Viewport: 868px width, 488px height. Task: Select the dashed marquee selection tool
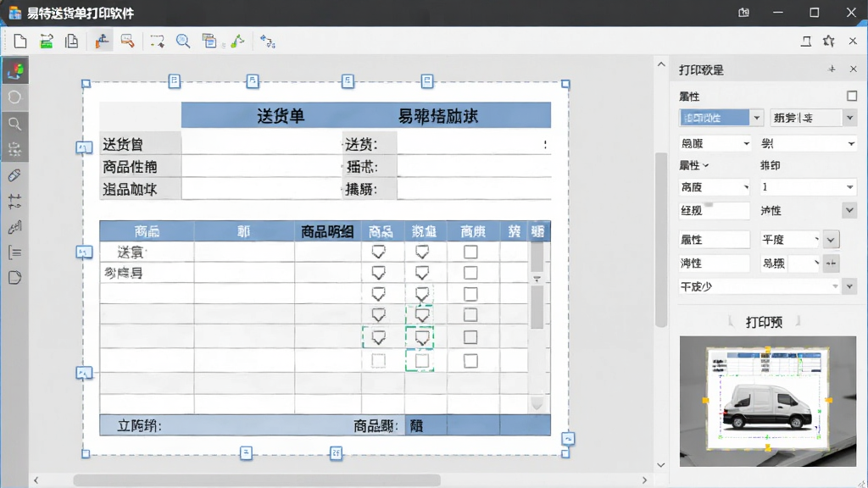click(157, 41)
